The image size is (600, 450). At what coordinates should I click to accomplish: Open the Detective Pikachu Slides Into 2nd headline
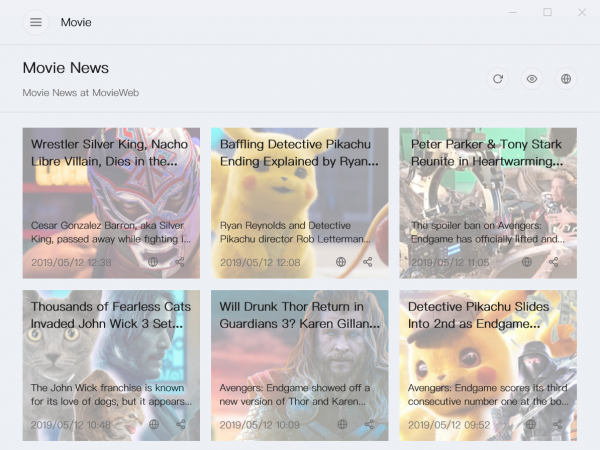(478, 315)
